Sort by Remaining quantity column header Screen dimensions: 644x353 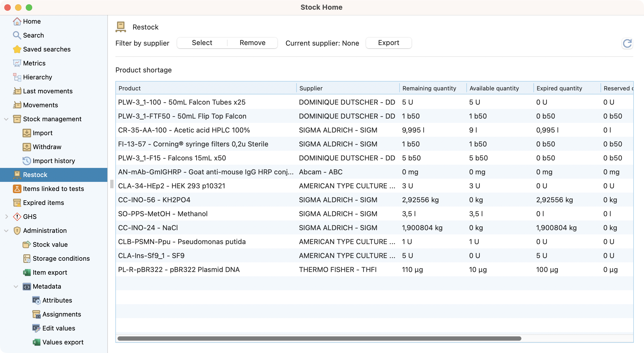click(429, 88)
